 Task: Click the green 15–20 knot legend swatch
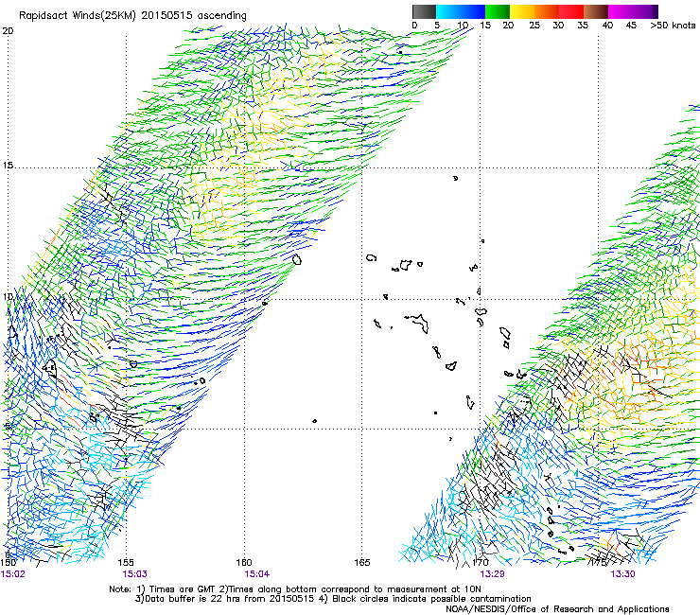tap(498, 11)
